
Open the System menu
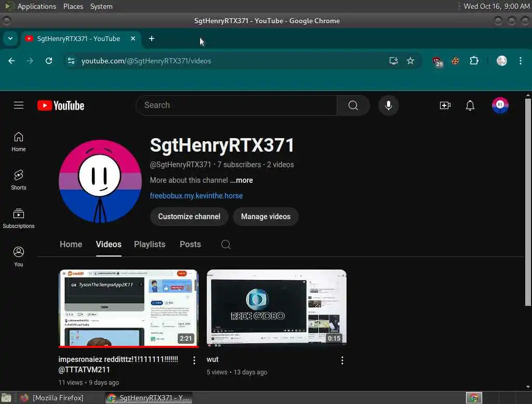pyautogui.click(x=101, y=6)
